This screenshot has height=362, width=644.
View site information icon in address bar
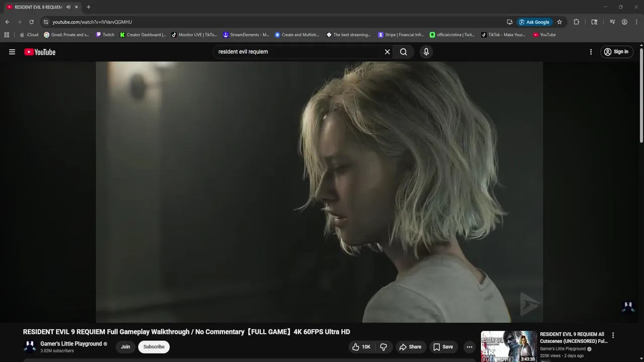tap(46, 22)
